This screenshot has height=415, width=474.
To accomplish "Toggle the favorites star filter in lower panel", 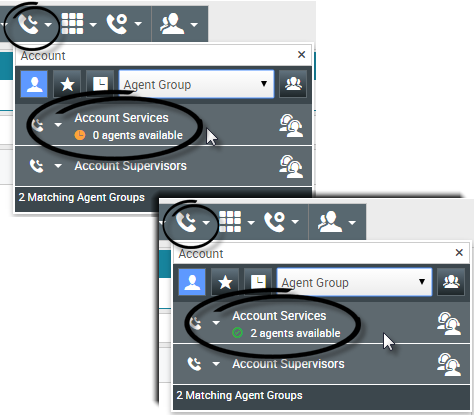I will pos(225,282).
